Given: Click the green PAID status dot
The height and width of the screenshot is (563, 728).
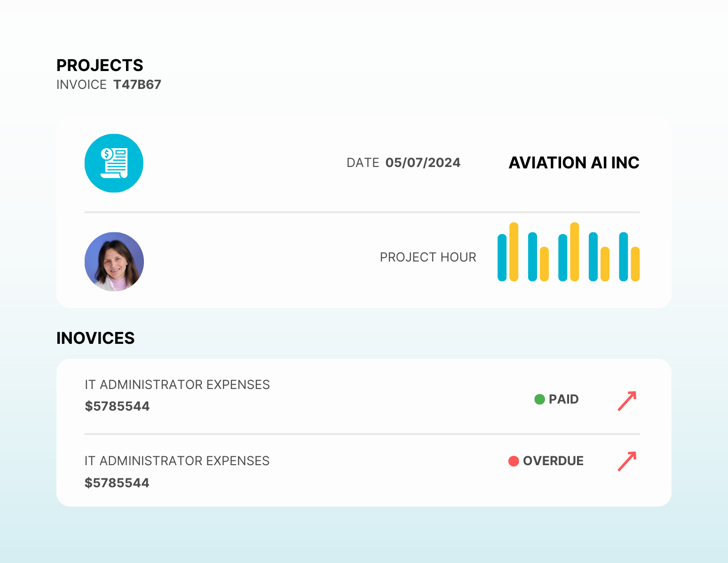Looking at the screenshot, I should (x=539, y=399).
